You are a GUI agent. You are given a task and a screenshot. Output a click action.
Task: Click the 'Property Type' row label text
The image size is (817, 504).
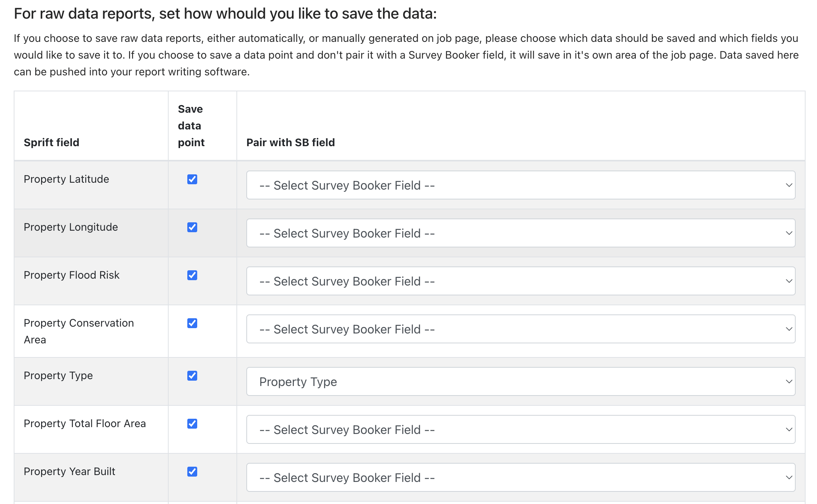pyautogui.click(x=58, y=375)
